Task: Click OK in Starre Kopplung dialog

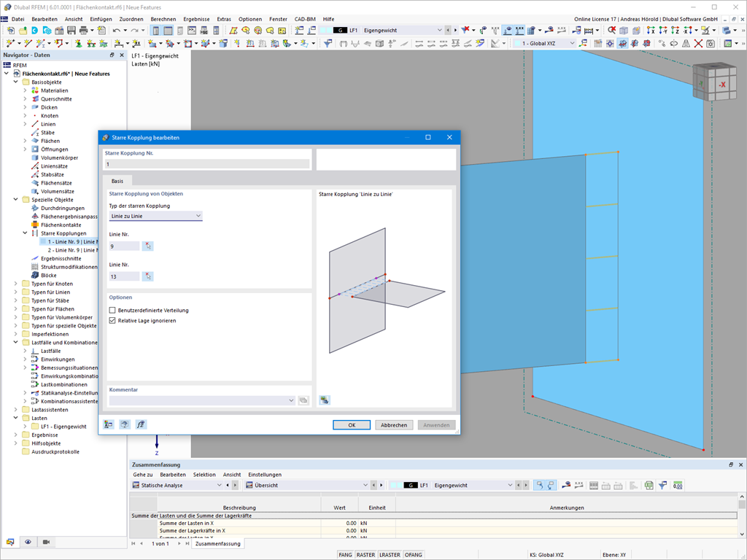Action: (x=352, y=425)
